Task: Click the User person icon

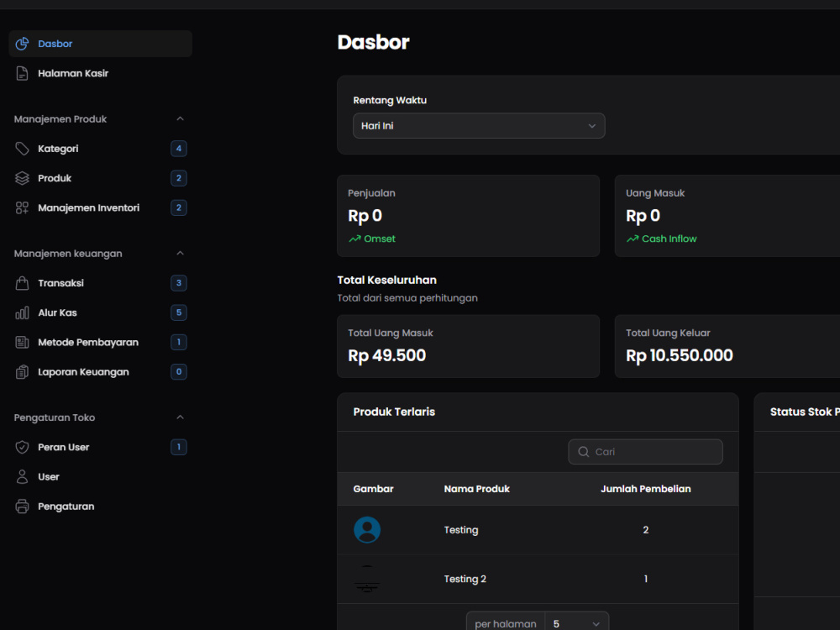Action: pyautogui.click(x=22, y=477)
